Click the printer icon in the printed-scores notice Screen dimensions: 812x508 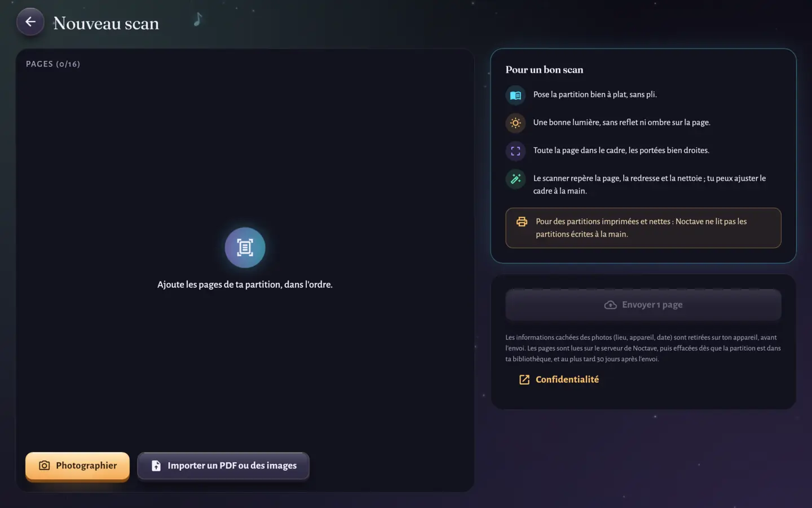tap(522, 222)
